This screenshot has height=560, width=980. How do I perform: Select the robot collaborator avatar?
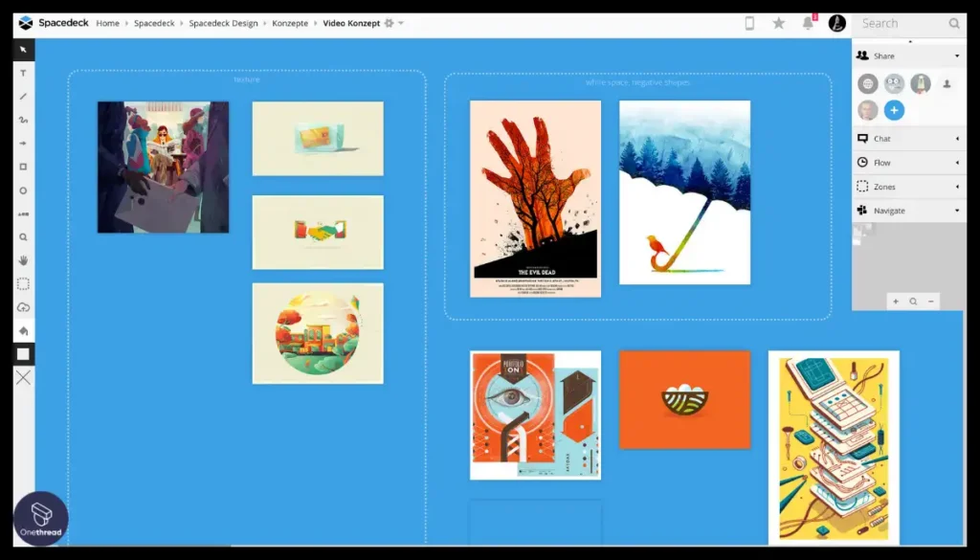895,83
